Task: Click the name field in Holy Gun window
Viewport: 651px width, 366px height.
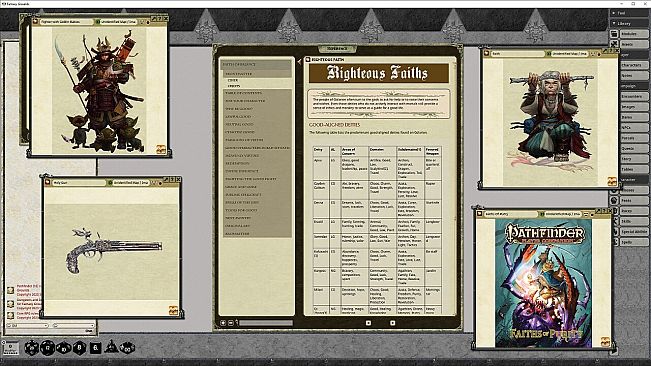Action: tap(78, 183)
